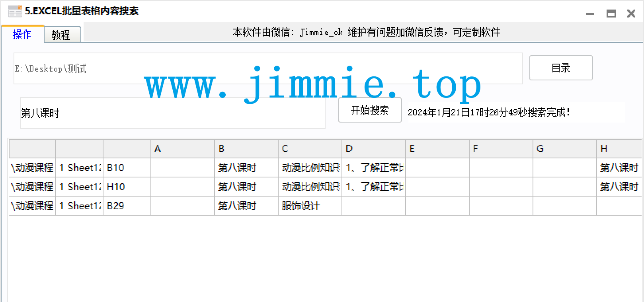Select cell reference B10
The width and height of the screenshot is (644, 302).
click(127, 168)
